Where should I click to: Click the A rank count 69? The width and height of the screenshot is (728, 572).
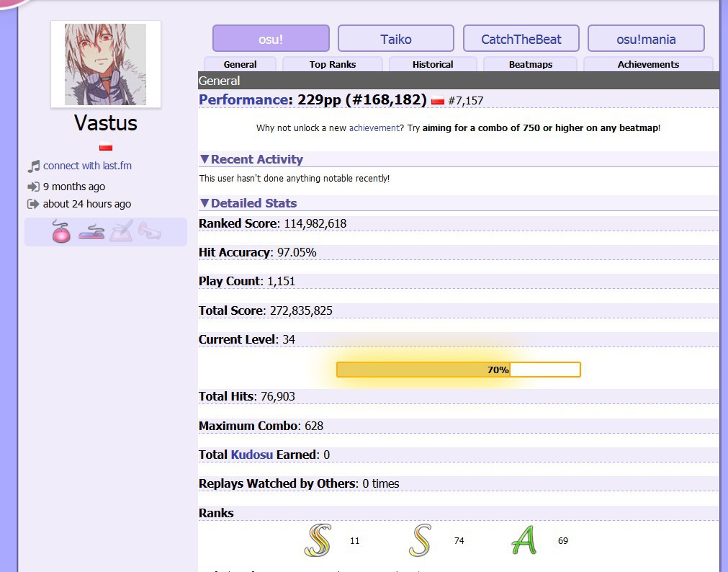click(x=562, y=540)
